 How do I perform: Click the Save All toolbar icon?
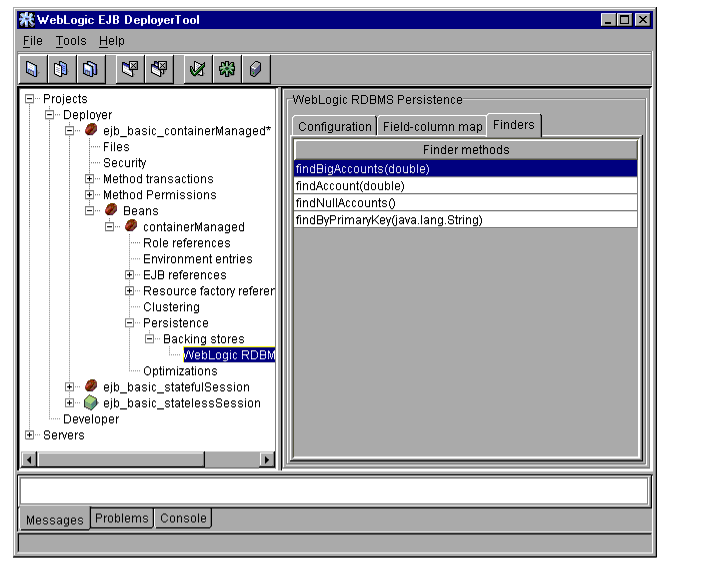coord(90,69)
